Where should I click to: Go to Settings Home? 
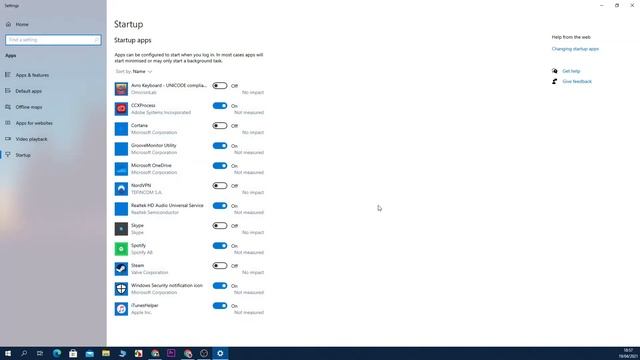53,24
